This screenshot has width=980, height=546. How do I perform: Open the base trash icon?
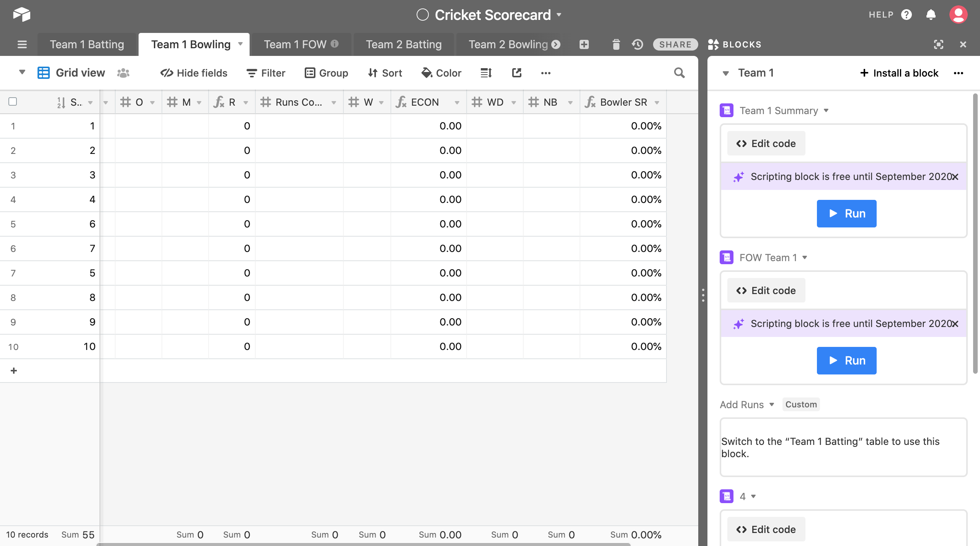pyautogui.click(x=616, y=44)
